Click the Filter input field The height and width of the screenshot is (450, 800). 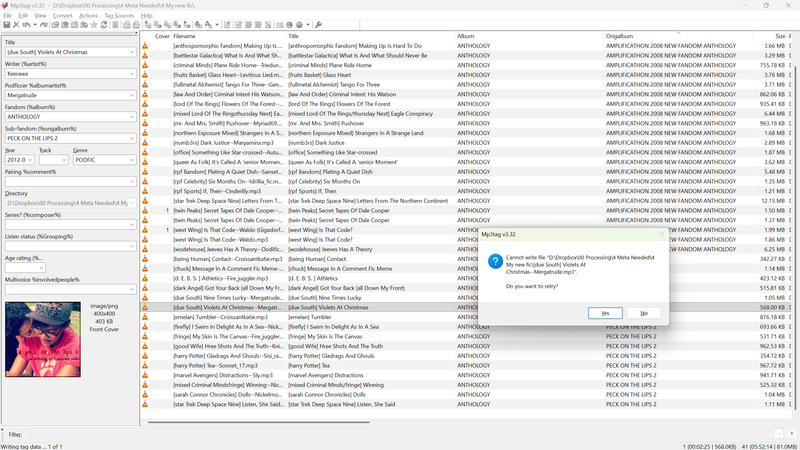pos(400,435)
